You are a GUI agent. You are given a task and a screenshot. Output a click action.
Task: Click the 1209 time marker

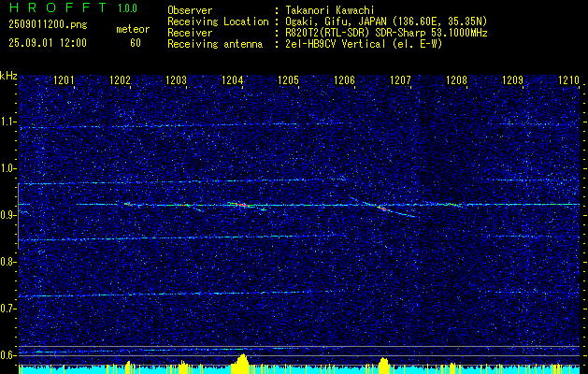[x=512, y=79]
